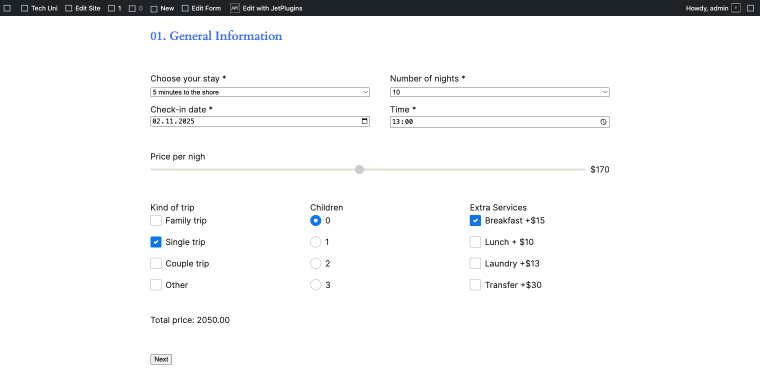Viewport: 760px width, 380px height.
Task: Click the search icon at admin bar end
Action: pos(751,8)
